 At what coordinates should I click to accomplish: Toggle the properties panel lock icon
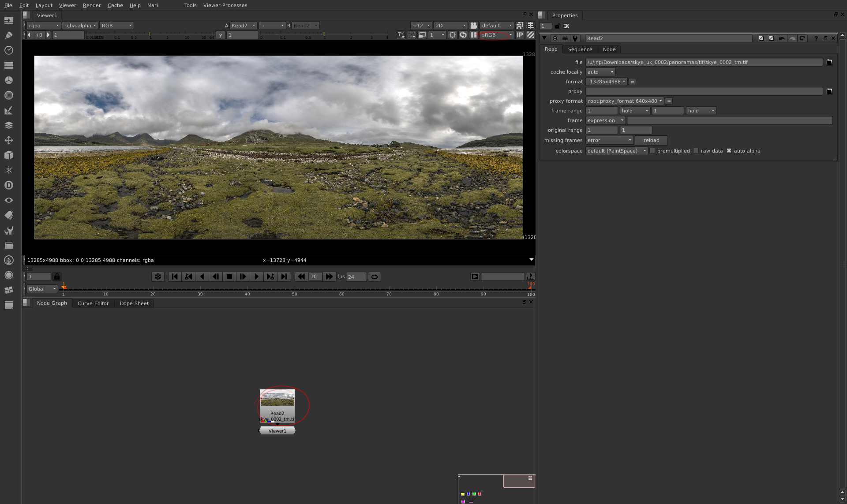click(x=557, y=26)
